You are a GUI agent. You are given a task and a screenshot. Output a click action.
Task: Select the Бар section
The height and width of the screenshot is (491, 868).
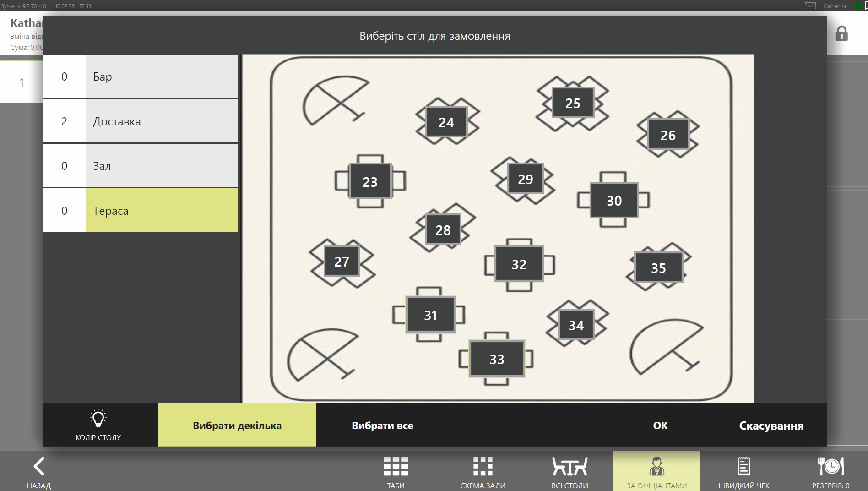[x=140, y=76]
